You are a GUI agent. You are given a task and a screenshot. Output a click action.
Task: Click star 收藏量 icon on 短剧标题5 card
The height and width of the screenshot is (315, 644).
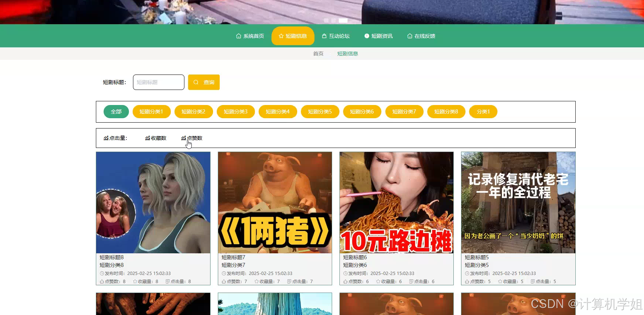pyautogui.click(x=500, y=282)
